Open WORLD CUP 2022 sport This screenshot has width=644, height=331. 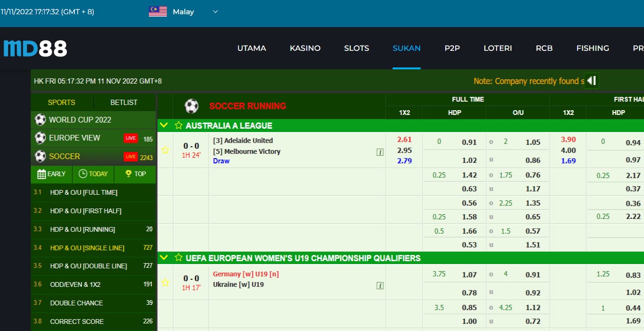tap(80, 120)
